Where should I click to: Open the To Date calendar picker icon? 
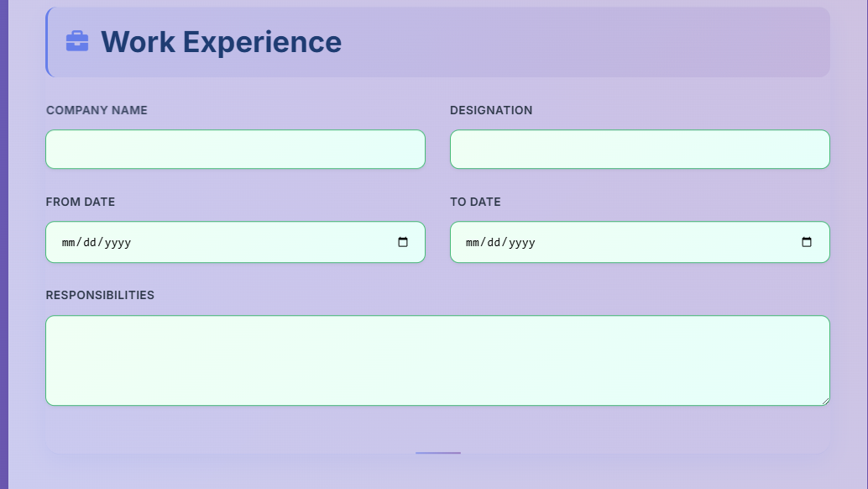pos(807,242)
